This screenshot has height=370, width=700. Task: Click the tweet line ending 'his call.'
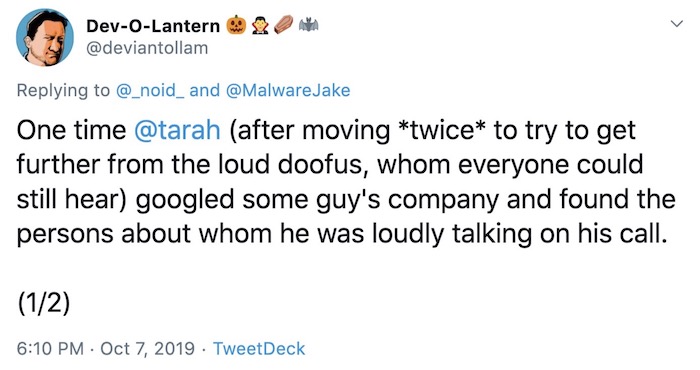342,233
